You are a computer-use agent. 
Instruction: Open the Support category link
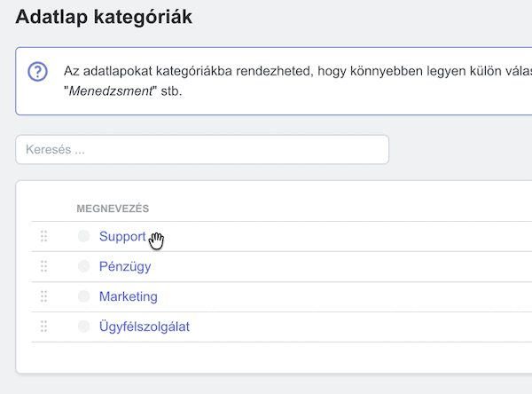(x=122, y=237)
